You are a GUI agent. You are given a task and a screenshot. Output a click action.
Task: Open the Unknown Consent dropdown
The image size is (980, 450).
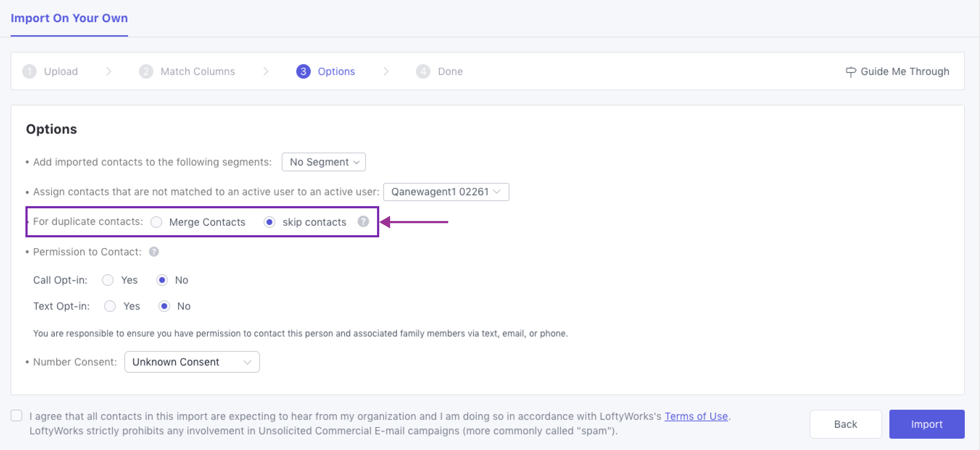pos(192,362)
